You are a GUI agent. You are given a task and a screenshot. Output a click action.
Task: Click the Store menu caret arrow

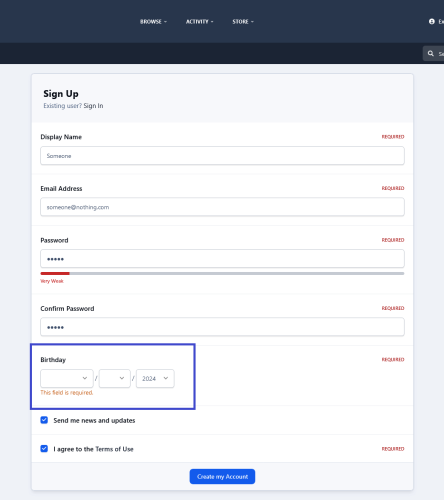tap(252, 22)
